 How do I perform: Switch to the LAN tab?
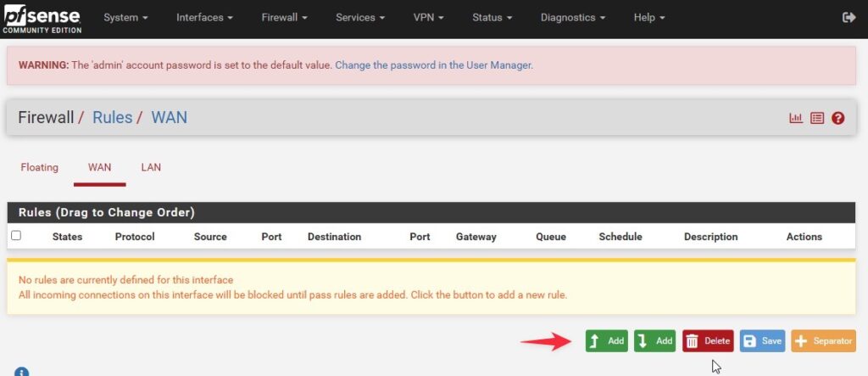tap(151, 167)
